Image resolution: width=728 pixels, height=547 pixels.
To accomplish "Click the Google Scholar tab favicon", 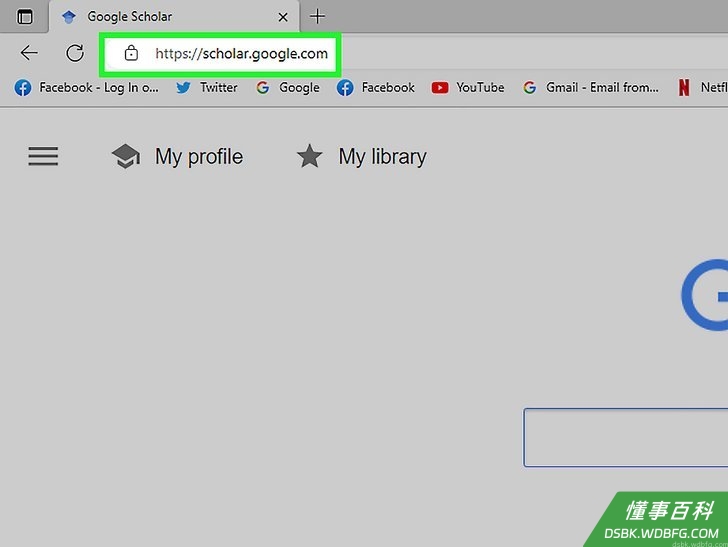I will point(69,17).
